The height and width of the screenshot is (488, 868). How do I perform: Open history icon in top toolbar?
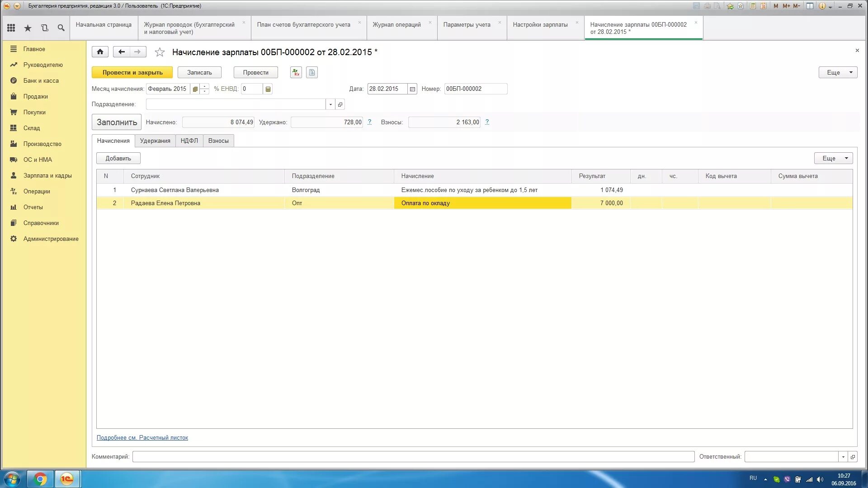click(x=44, y=28)
